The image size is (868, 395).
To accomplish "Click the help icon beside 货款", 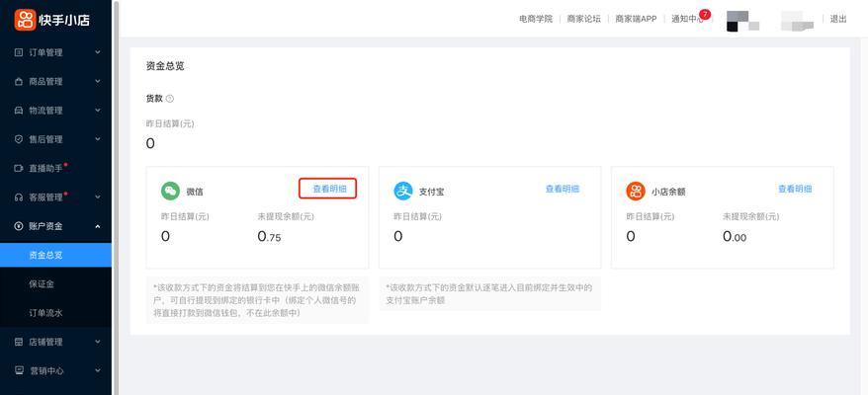I will point(170,99).
